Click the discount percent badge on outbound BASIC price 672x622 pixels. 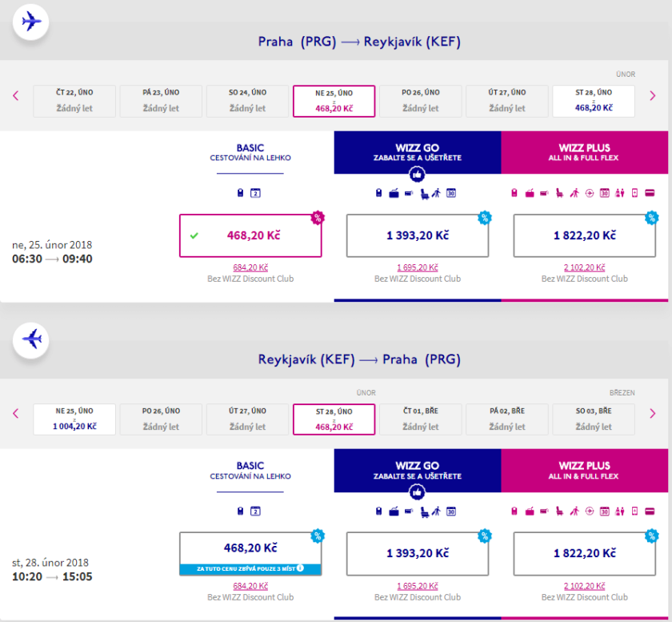318,218
